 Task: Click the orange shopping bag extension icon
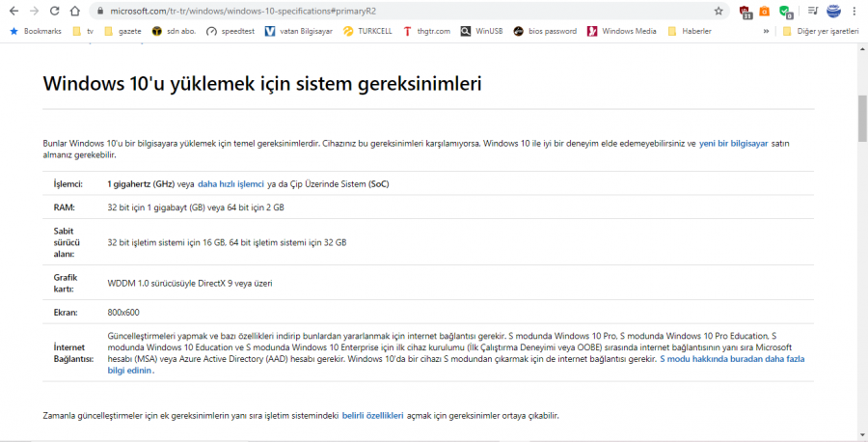(765, 12)
